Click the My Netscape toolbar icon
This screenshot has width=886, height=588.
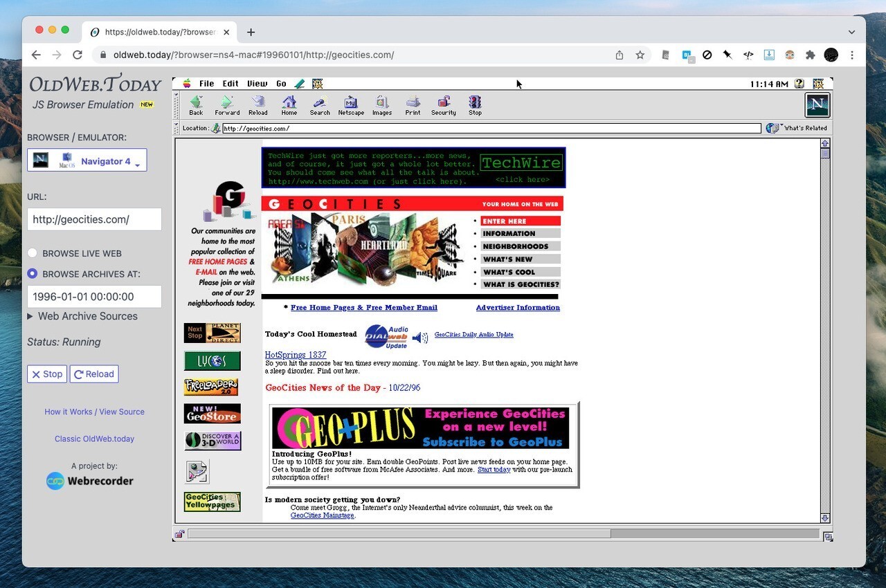[x=350, y=104]
